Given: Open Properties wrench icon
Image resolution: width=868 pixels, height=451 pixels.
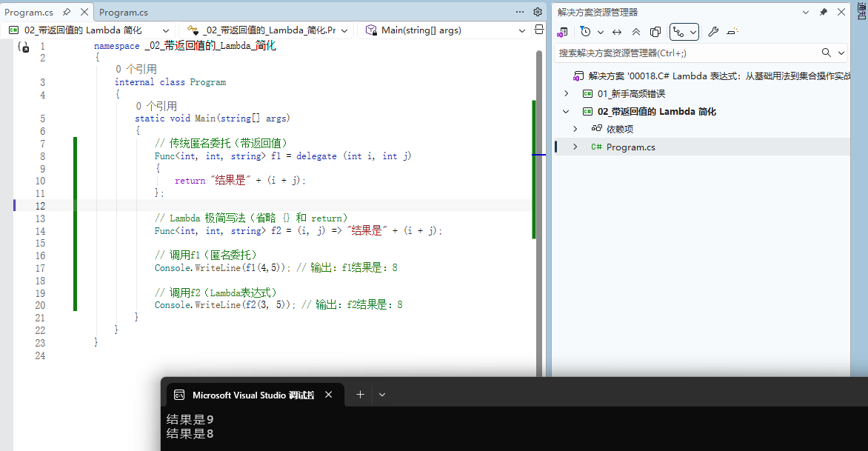Looking at the screenshot, I should (713, 32).
